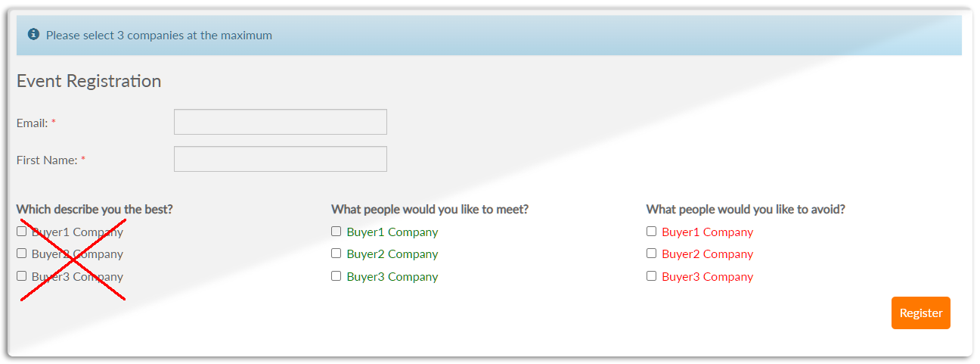Screen dimensions: 980x364
Task: Tick Buyer3 Company checkbox under 'describe you the best'
Action: click(x=22, y=276)
